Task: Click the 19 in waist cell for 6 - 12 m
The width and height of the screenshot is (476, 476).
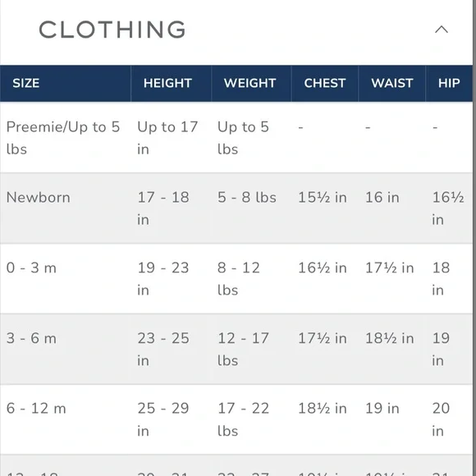Action: (382, 409)
